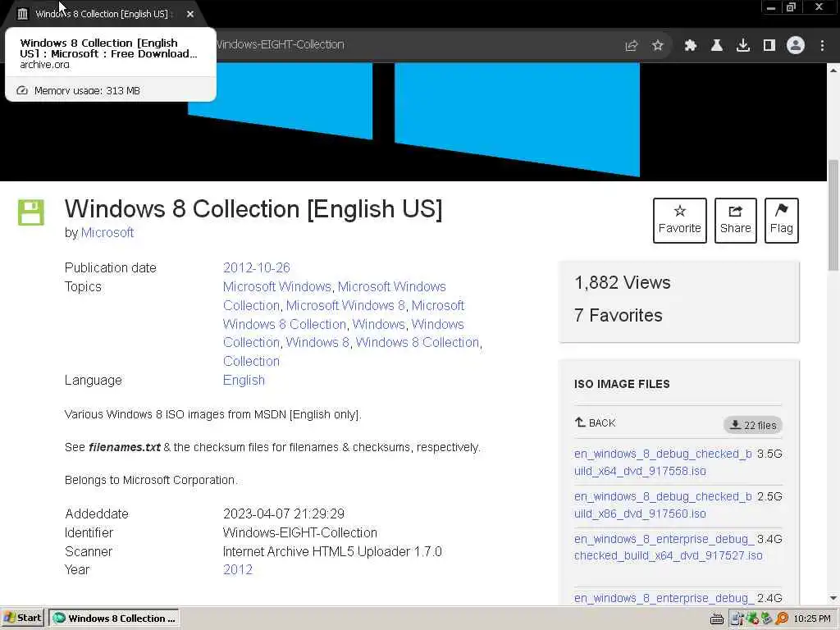Open the Chrome three-dot menu

click(822, 46)
